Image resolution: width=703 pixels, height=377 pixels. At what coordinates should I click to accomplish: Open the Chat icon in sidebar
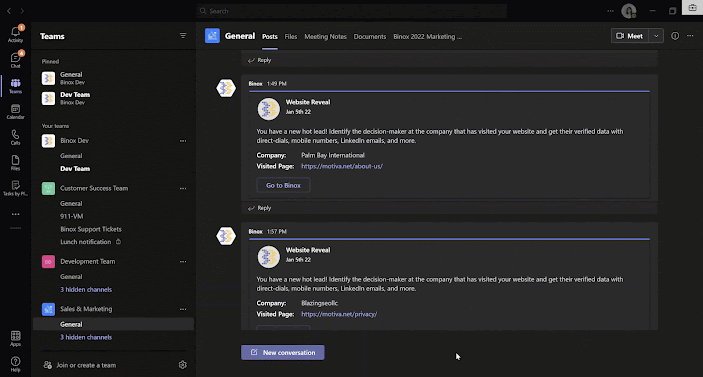tap(15, 60)
